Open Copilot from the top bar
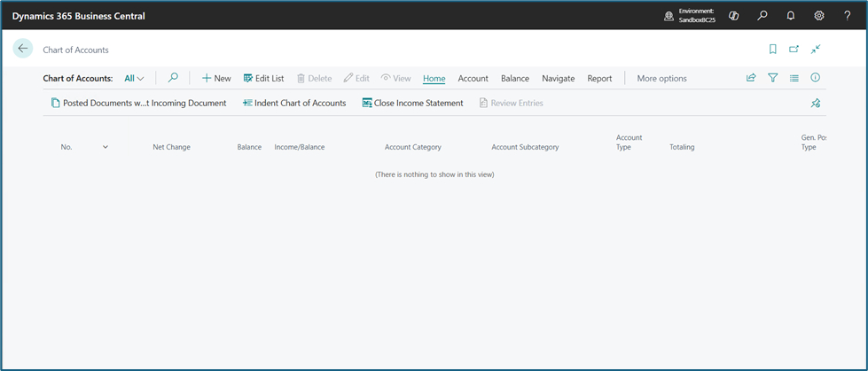The width and height of the screenshot is (868, 371). coord(734,16)
